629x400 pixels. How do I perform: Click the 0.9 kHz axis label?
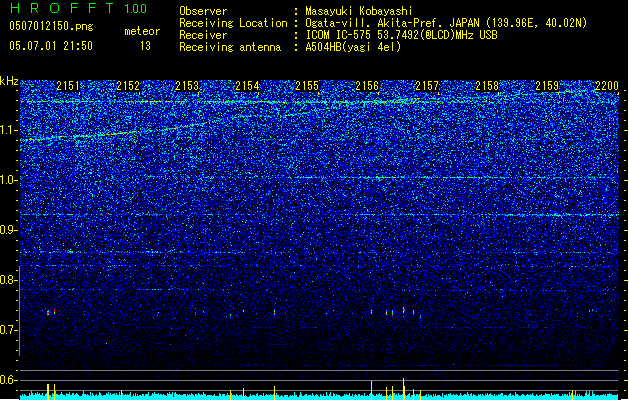[x=9, y=230]
